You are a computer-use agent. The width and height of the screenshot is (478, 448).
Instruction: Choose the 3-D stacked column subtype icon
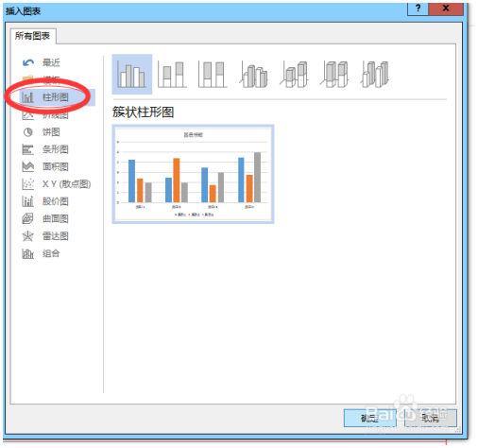click(x=294, y=74)
